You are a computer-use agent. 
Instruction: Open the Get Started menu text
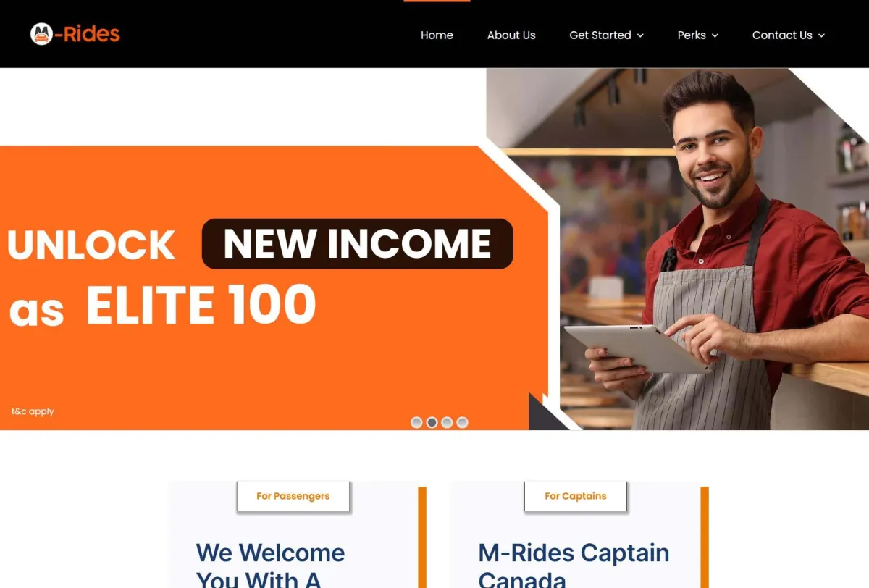pos(600,35)
